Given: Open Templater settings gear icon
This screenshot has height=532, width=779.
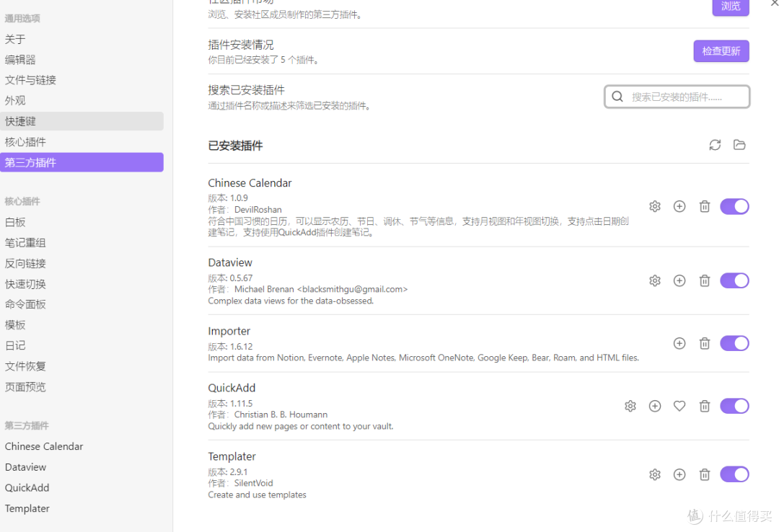Looking at the screenshot, I should click(655, 474).
